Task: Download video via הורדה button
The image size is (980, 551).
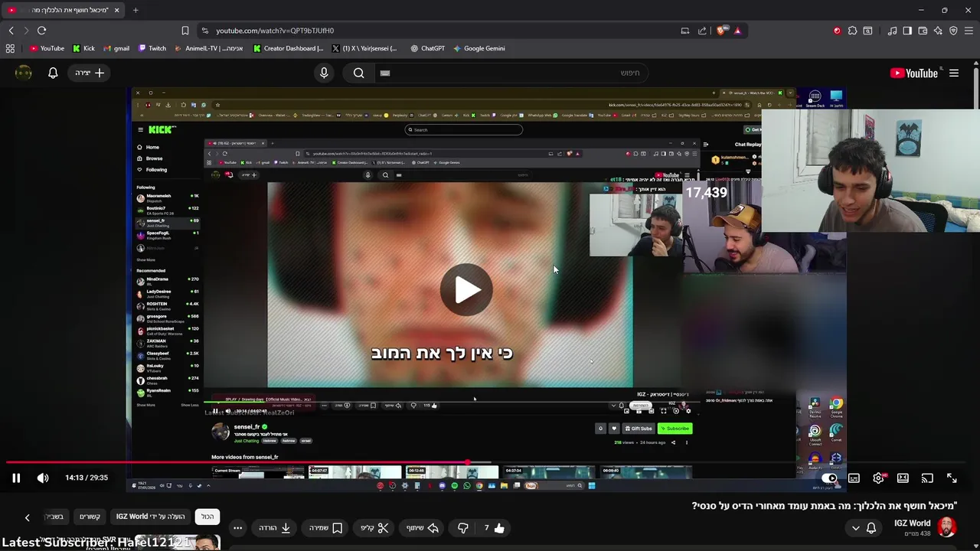Action: (274, 528)
